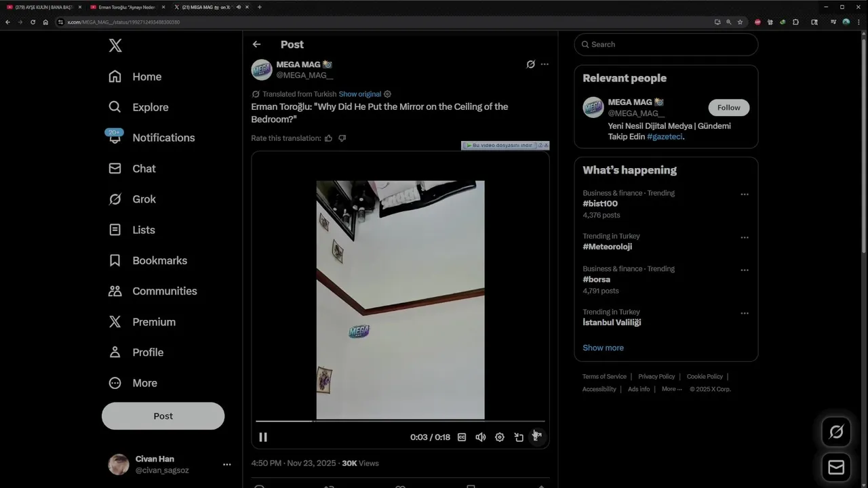868x488 pixels.
Task: Open Communities in the sidebar
Action: tap(153, 291)
